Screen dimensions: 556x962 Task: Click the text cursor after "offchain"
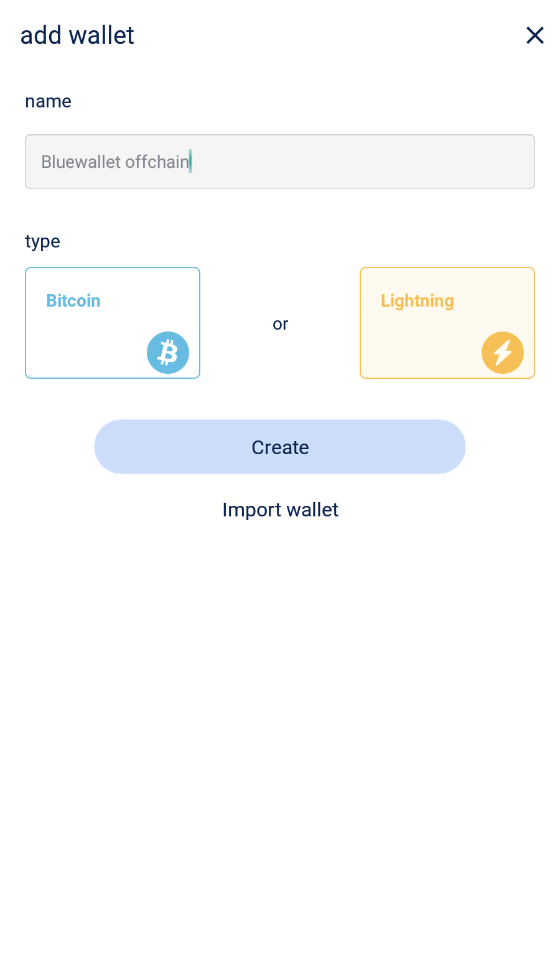click(x=190, y=161)
